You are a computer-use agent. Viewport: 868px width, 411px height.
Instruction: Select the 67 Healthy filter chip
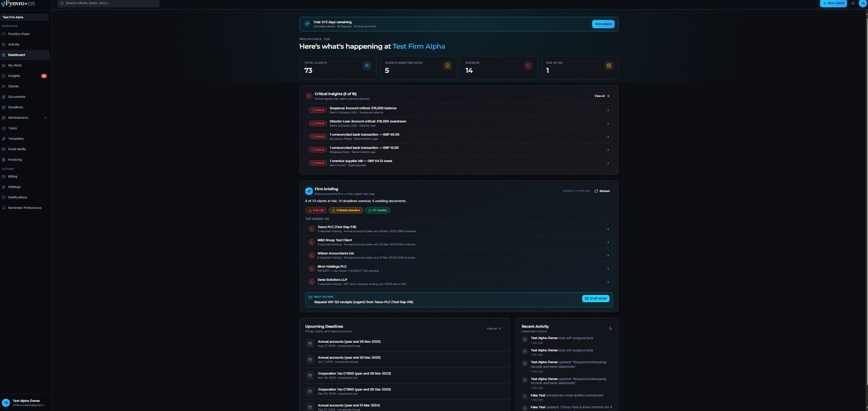click(x=378, y=210)
